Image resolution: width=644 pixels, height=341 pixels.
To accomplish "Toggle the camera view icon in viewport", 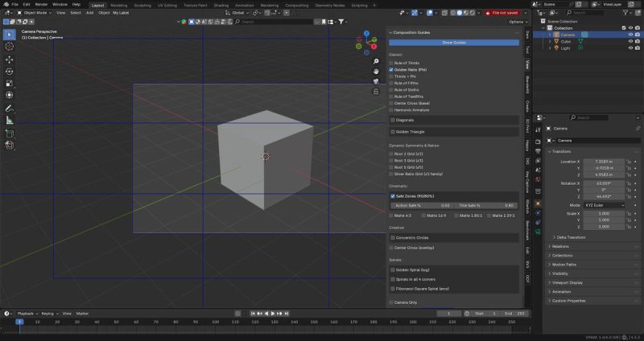I will 377,81.
